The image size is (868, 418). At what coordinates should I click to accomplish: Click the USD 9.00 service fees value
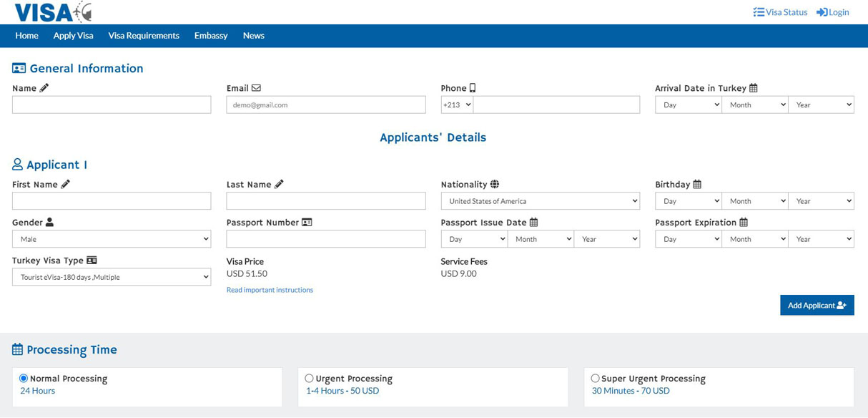pyautogui.click(x=458, y=273)
